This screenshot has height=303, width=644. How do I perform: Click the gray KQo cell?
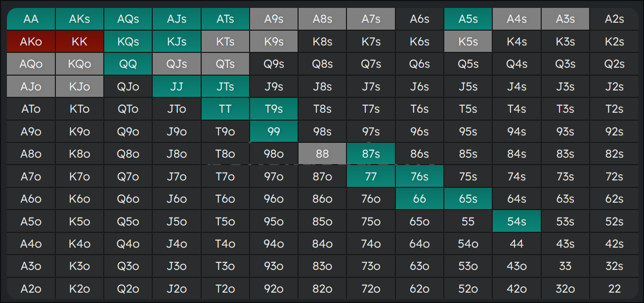(x=79, y=64)
